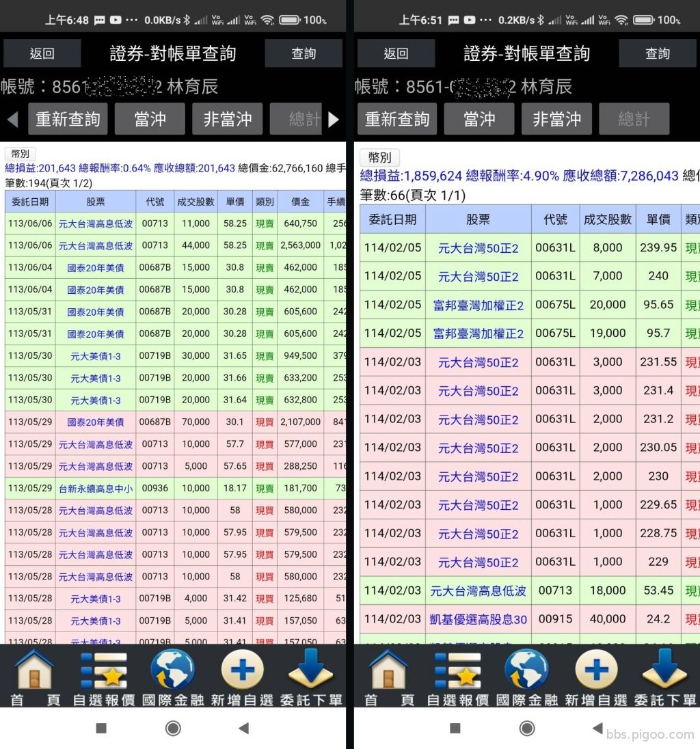Screen dimensions: 700x749
Task: Collapse filters with the left arrow chevron
Action: pos(12,118)
